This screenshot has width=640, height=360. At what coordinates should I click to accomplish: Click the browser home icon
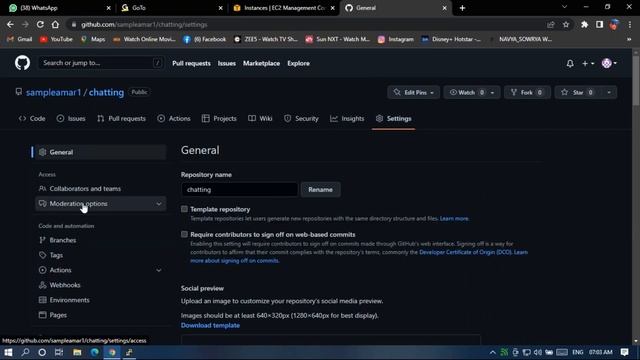tap(55, 24)
